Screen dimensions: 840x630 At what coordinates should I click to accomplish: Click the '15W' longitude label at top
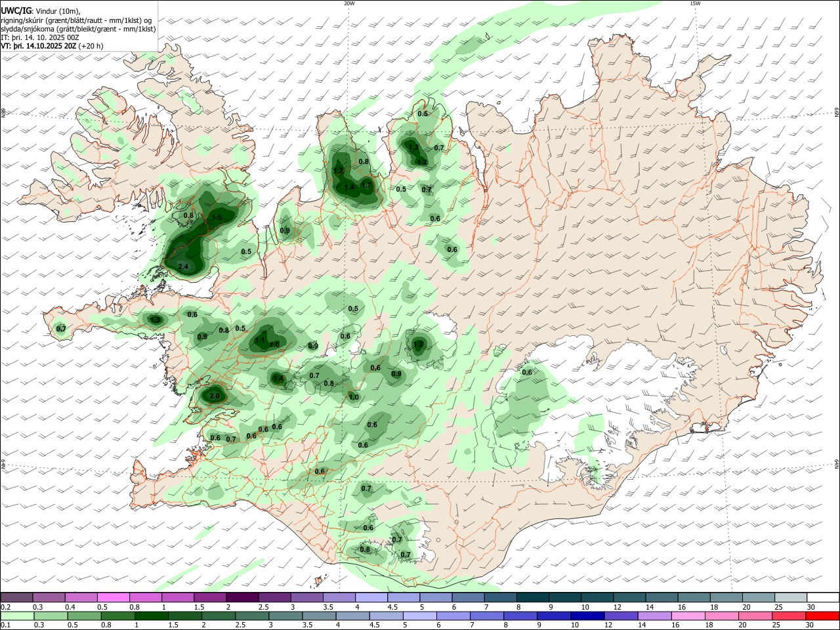[x=695, y=3]
